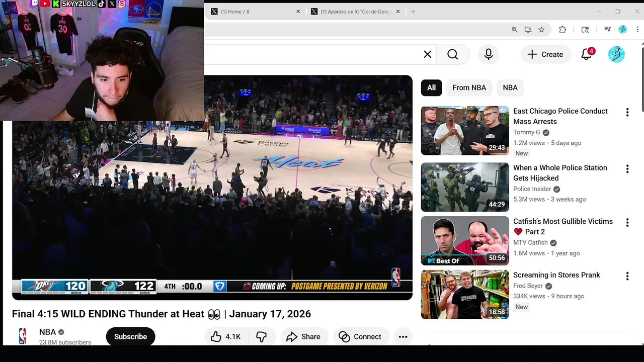
Task: Click the video title 'Final 4:15 WILD ENDING'
Action: [162, 314]
